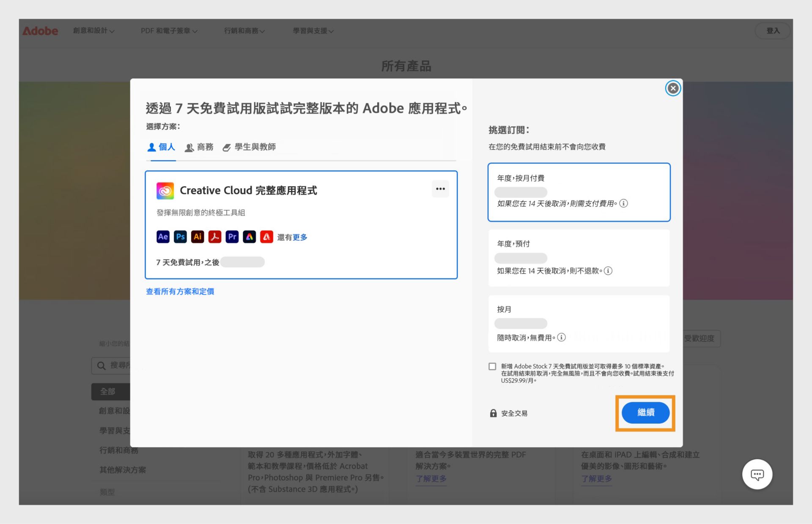The width and height of the screenshot is (812, 524).
Task: Click the 登入 sign-in button
Action: click(x=773, y=31)
